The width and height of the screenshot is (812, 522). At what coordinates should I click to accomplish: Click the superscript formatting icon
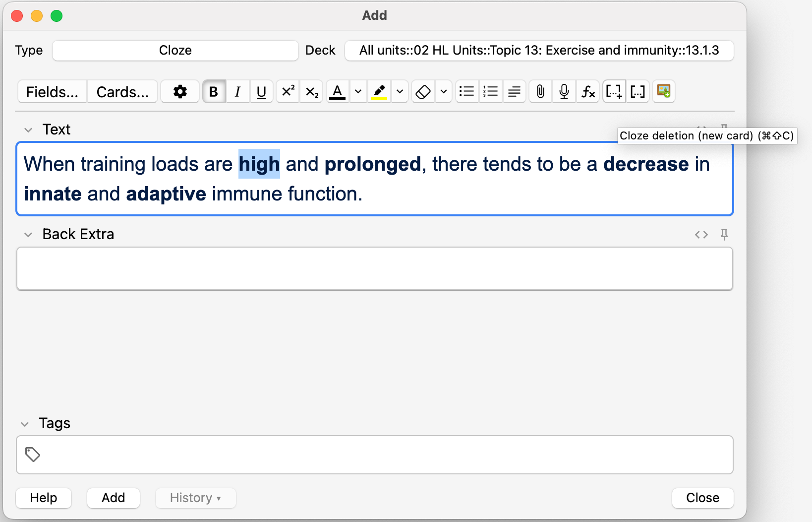point(288,92)
